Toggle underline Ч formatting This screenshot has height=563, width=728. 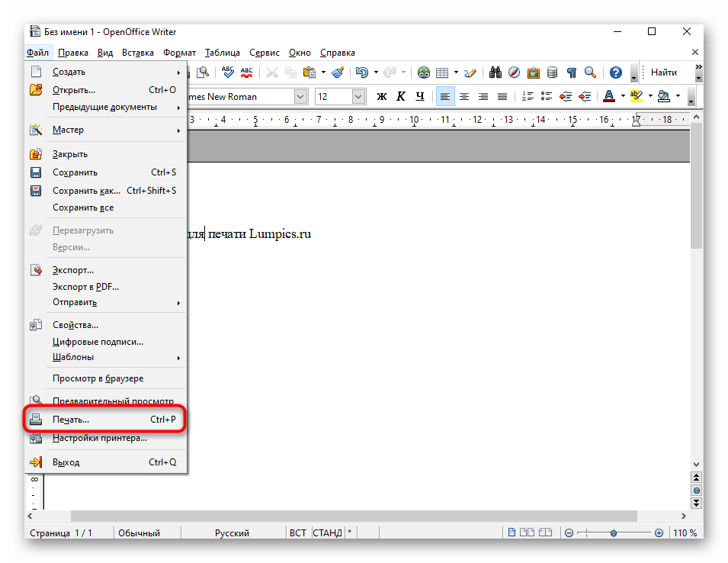(420, 97)
